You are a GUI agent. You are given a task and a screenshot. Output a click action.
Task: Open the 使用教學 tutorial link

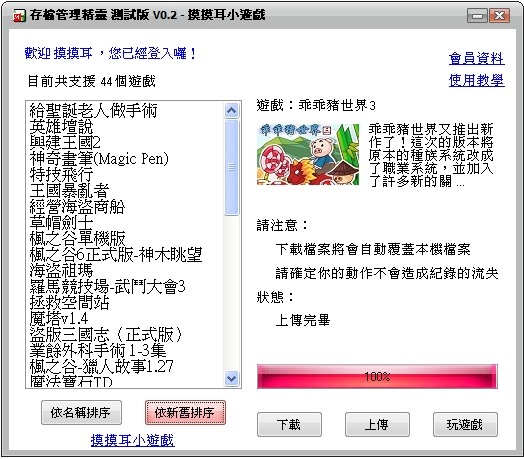[x=477, y=81]
